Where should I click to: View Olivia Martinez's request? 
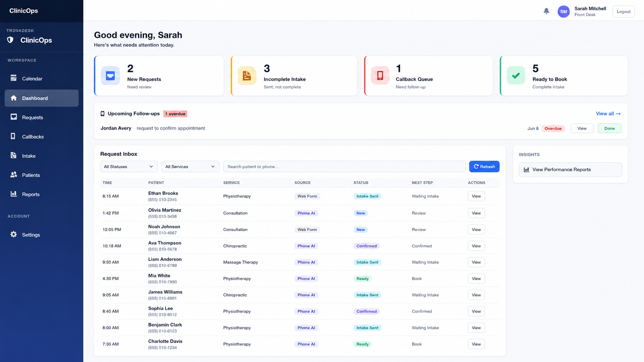click(476, 213)
